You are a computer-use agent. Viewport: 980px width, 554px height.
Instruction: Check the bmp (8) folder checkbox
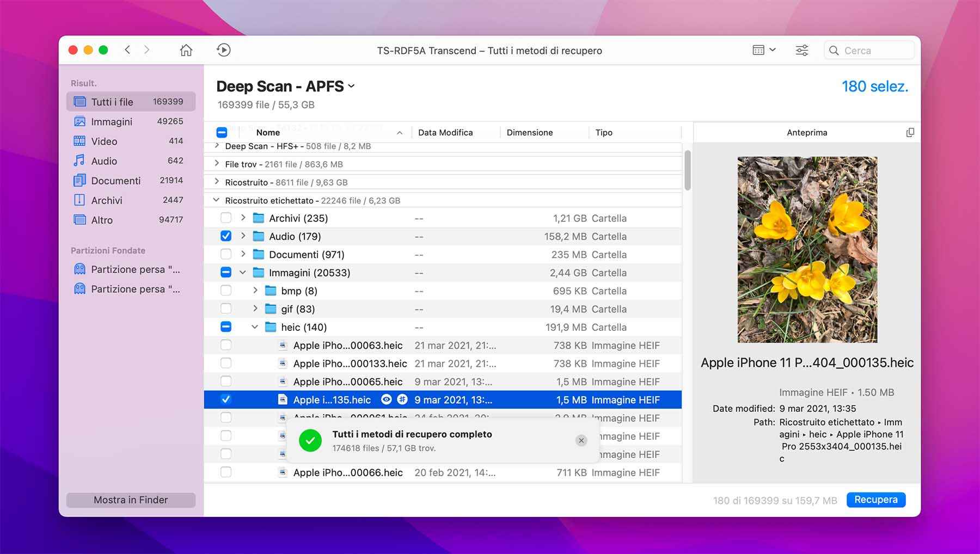(226, 291)
